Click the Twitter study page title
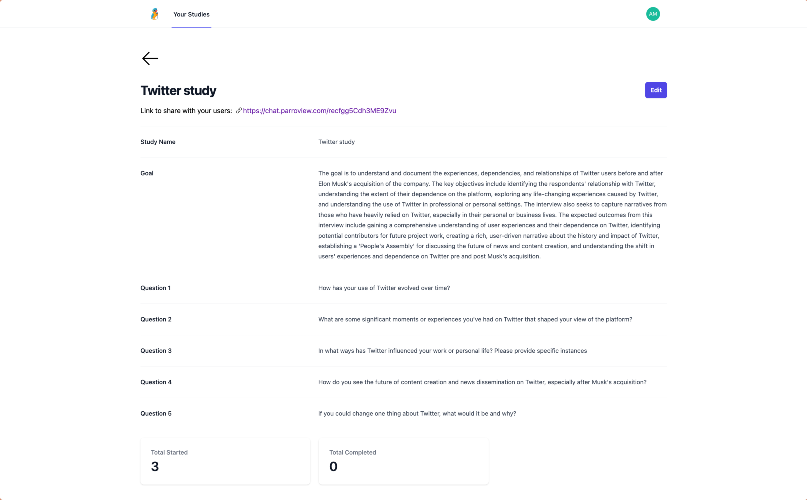Viewport: 807px width, 500px height. [x=178, y=91]
